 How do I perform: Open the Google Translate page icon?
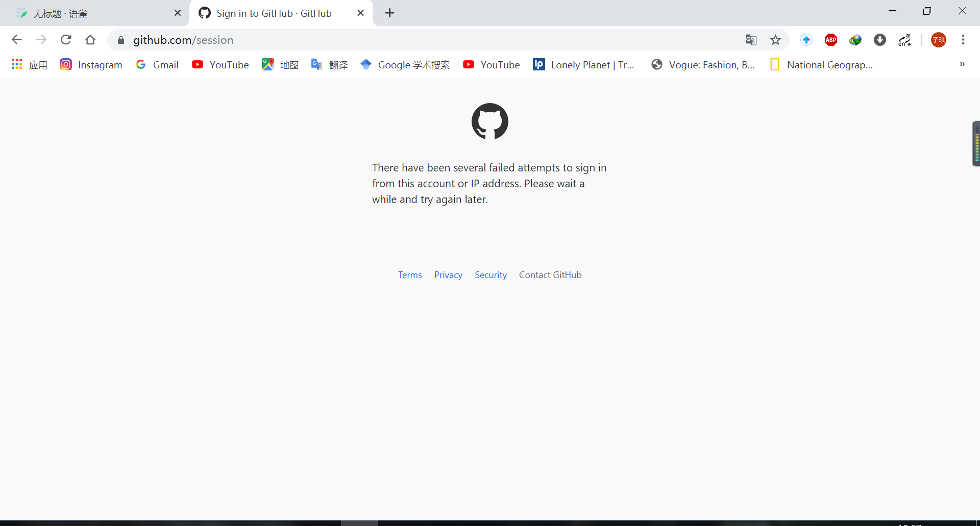pos(751,40)
